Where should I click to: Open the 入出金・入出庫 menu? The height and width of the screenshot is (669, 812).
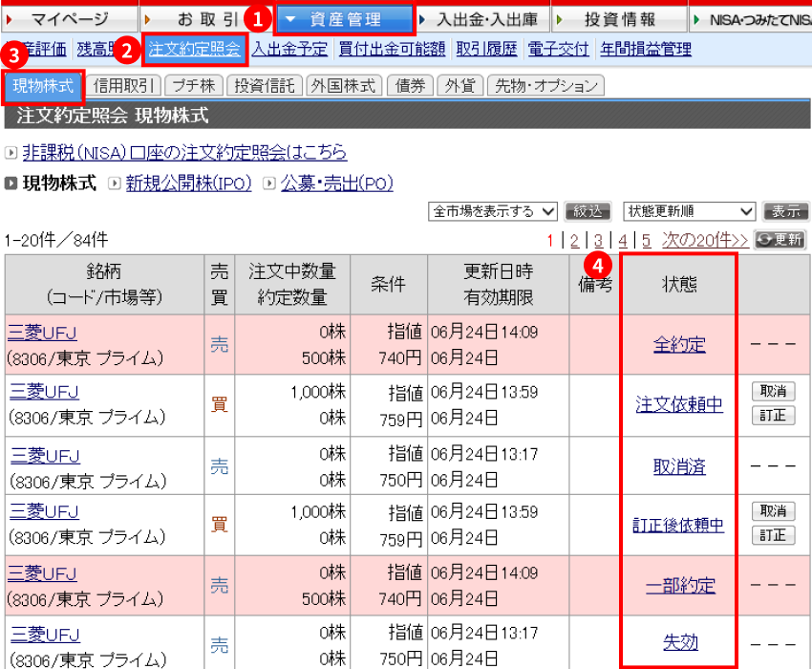pyautogui.click(x=486, y=19)
